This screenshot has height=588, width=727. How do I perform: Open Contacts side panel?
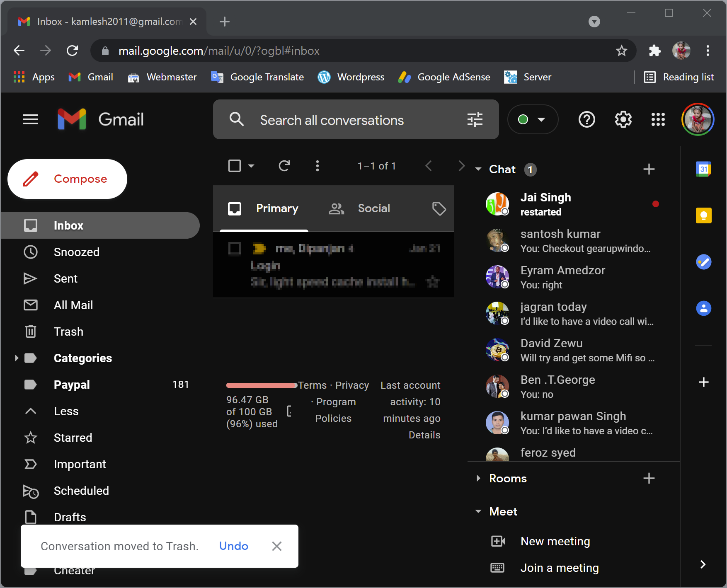703,308
